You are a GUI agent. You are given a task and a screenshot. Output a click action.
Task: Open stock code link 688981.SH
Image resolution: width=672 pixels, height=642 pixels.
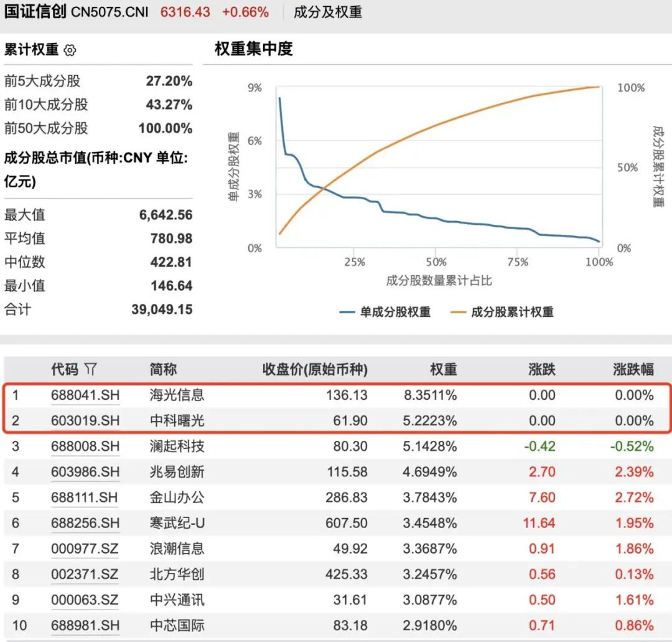85,625
